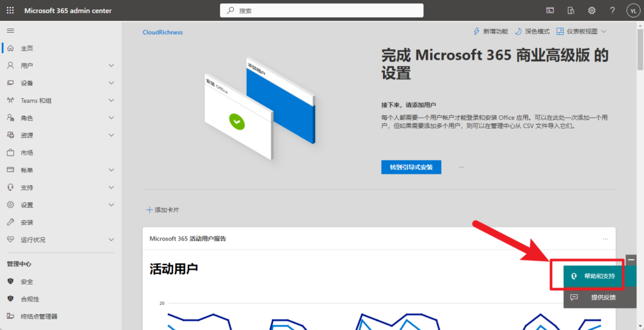
Task: Click the search box in header
Action: point(321,11)
